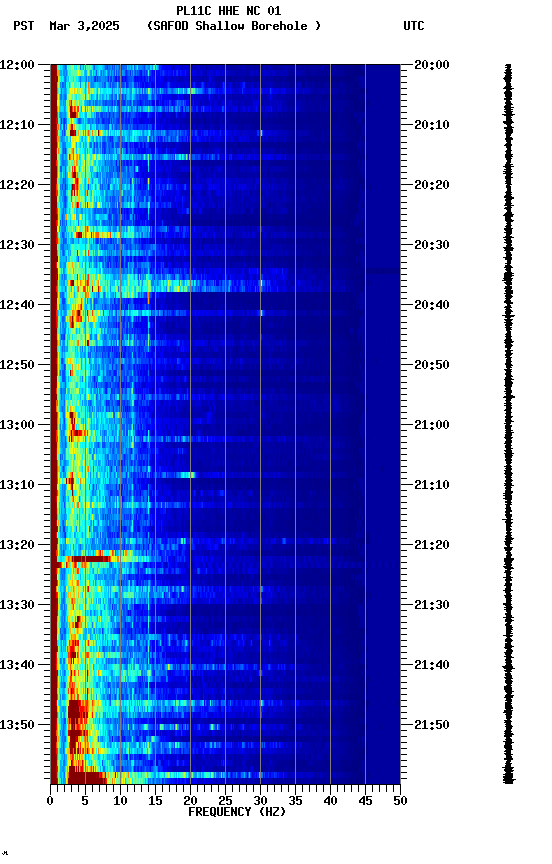
Task: Click the 0 Hz frequency tick label
Action: tap(50, 802)
